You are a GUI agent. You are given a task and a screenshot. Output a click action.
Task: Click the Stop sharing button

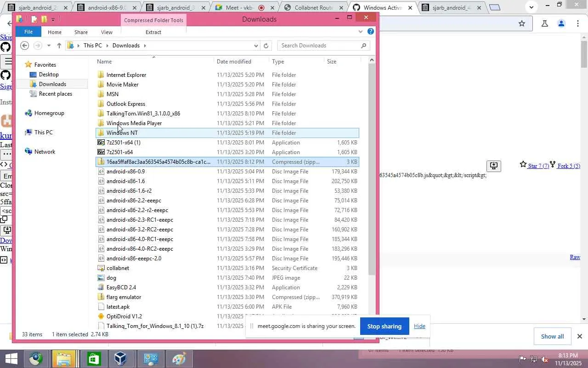384,326
